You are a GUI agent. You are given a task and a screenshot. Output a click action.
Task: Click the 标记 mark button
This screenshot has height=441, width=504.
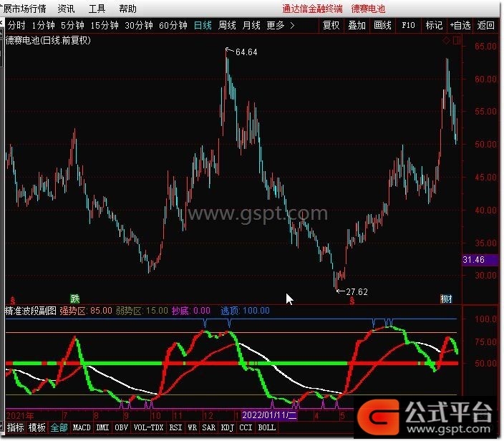tap(434, 25)
